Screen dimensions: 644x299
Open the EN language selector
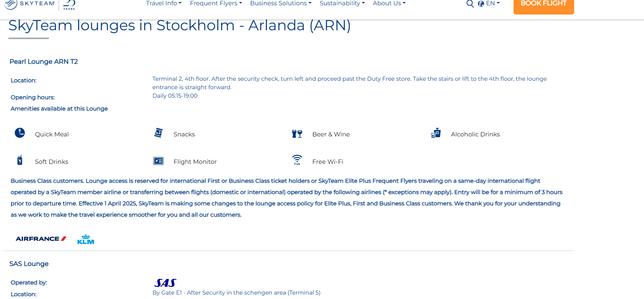click(x=493, y=3)
